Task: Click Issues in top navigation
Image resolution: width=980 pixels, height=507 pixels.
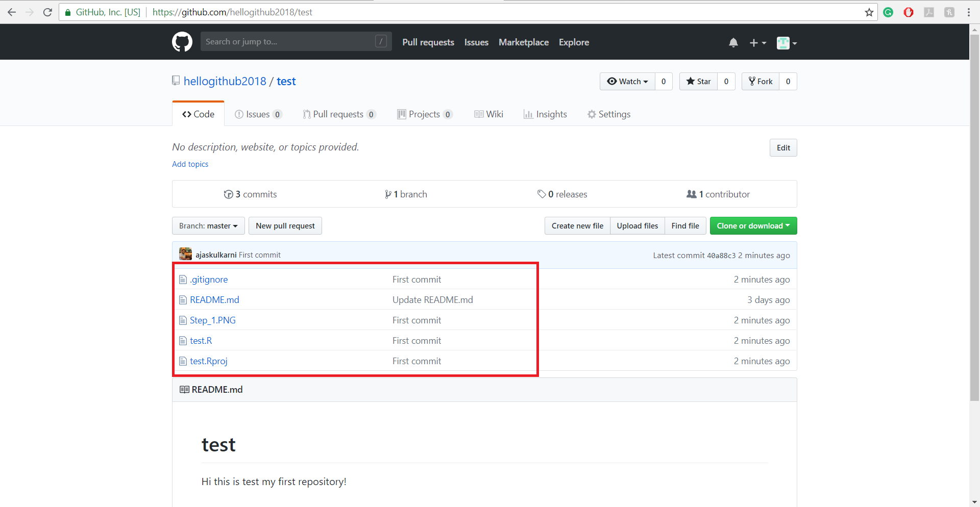Action: click(x=476, y=42)
